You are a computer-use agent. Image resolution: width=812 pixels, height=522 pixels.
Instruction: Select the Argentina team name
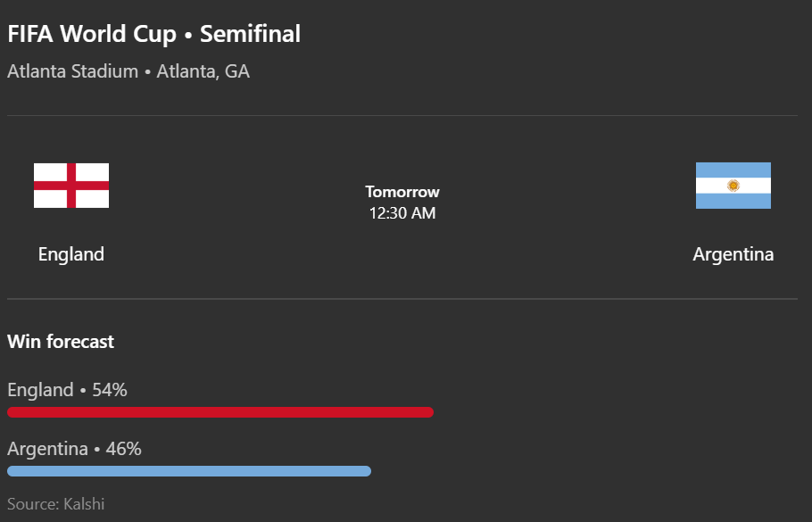pos(733,254)
